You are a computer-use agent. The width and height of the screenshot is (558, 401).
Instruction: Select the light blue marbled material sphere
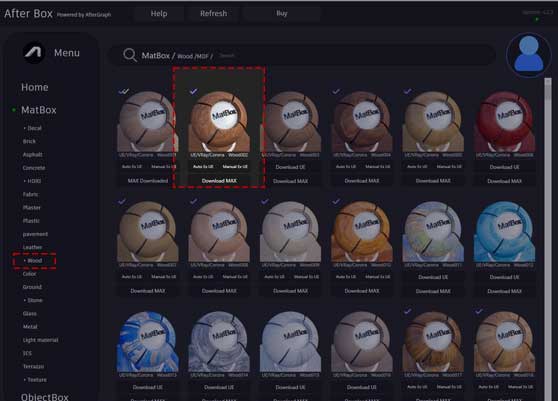tap(504, 232)
